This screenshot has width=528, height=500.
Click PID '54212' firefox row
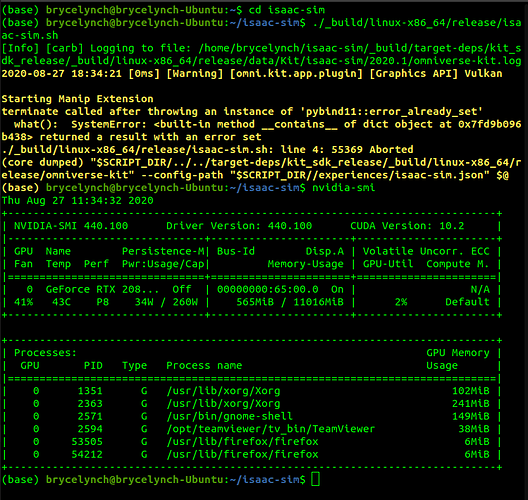[87, 454]
